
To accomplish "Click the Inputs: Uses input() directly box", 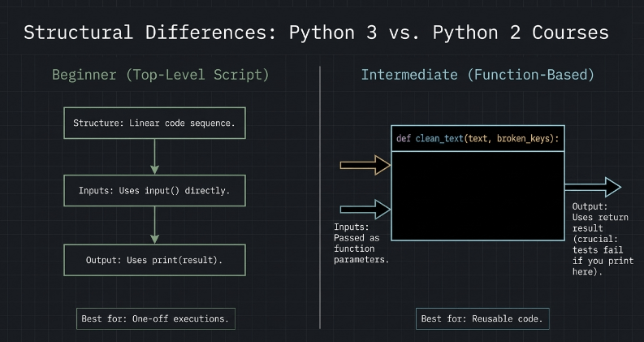I will point(154,190).
